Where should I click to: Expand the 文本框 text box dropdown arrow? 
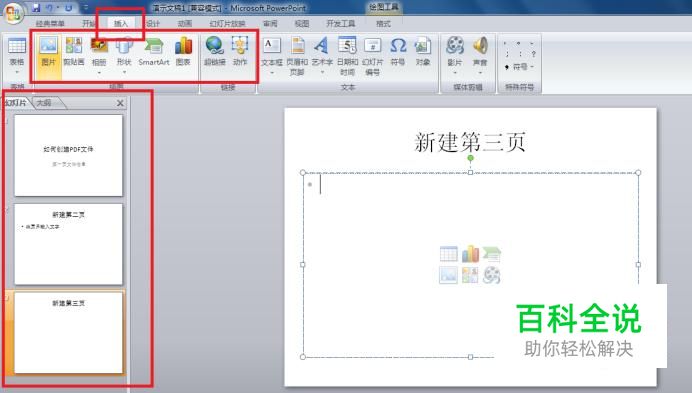(x=271, y=72)
